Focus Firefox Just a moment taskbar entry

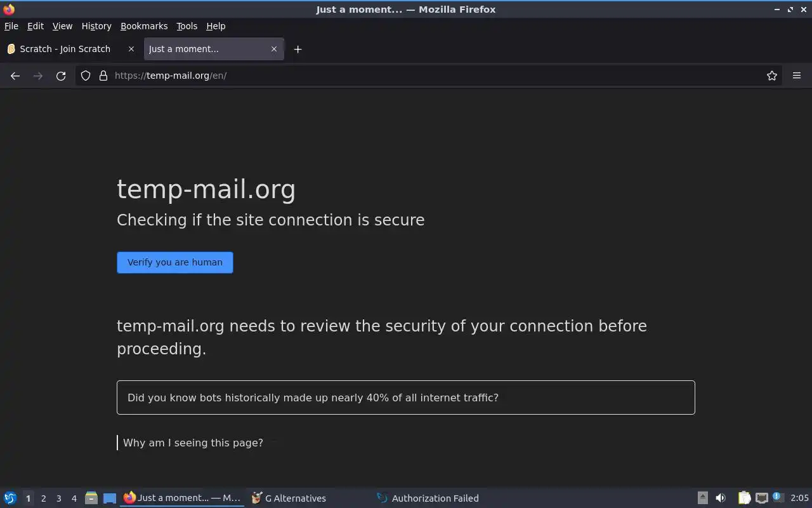click(182, 498)
